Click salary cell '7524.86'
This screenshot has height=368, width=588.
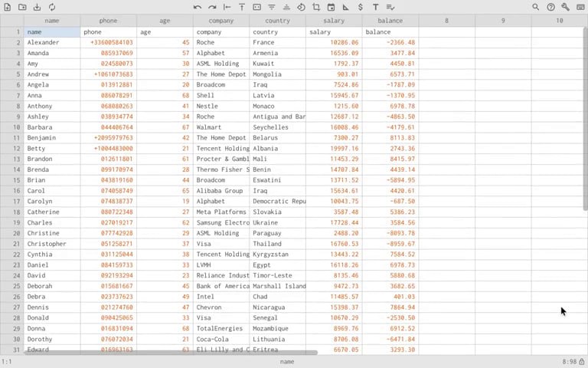pyautogui.click(x=334, y=84)
